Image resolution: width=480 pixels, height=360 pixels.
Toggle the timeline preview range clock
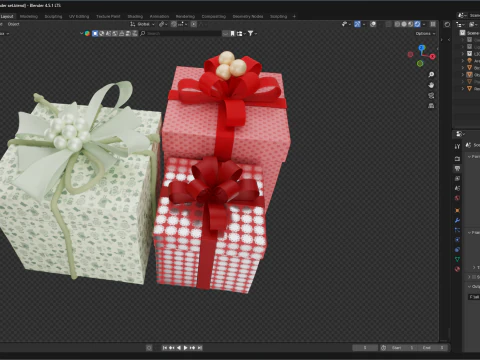(x=383, y=348)
